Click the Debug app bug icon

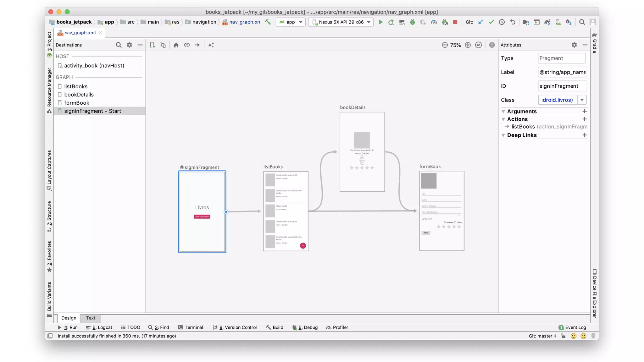pos(413,22)
